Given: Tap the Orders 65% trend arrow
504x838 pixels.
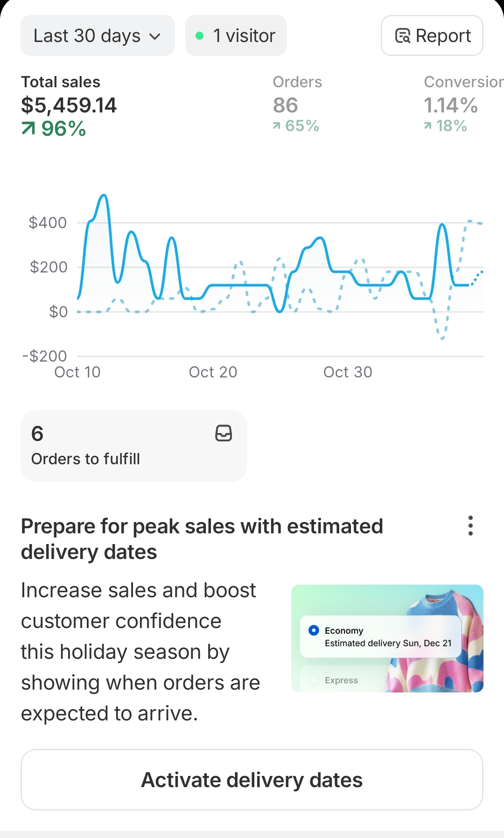Looking at the screenshot, I should pos(277,126).
